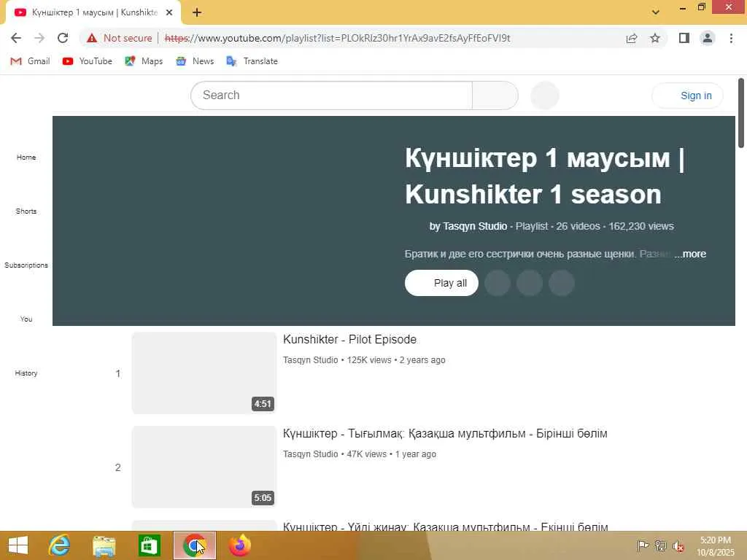Click the URL address bar
The width and height of the screenshot is (747, 560).
[337, 38]
